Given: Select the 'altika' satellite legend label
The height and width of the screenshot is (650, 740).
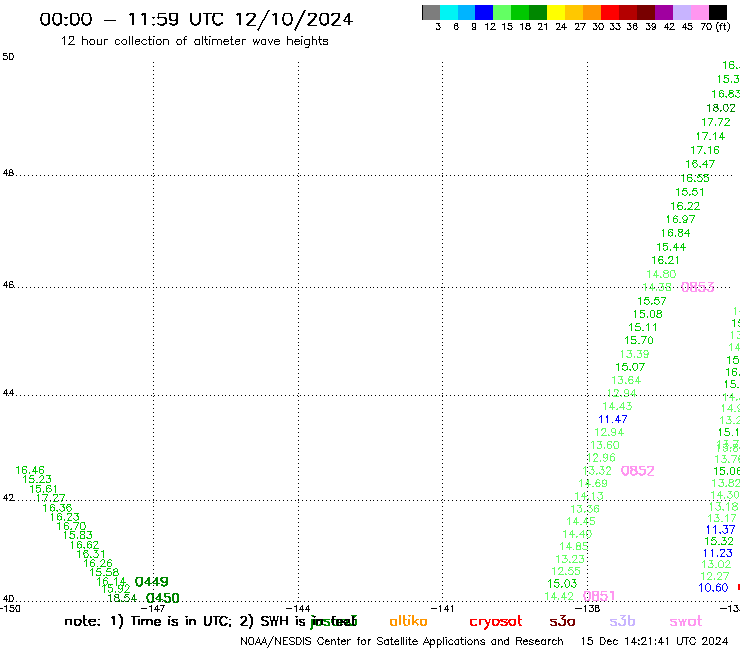Looking at the screenshot, I should (408, 621).
